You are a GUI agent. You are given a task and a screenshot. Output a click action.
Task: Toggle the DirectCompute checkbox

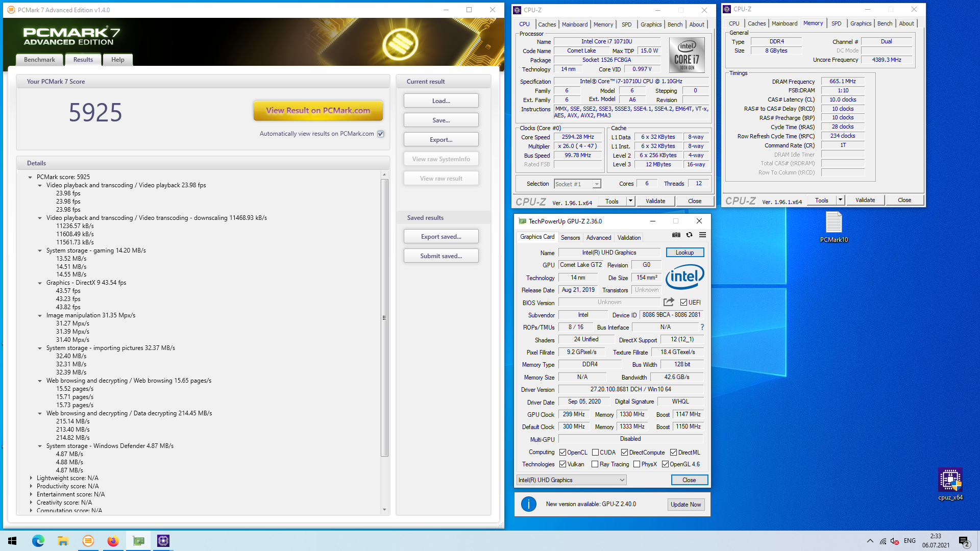pos(624,452)
